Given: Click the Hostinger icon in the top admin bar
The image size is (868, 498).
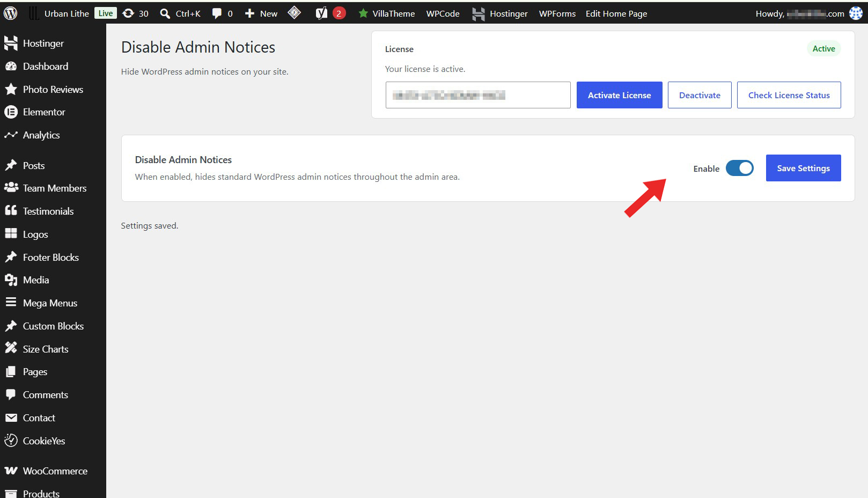Looking at the screenshot, I should pos(478,14).
